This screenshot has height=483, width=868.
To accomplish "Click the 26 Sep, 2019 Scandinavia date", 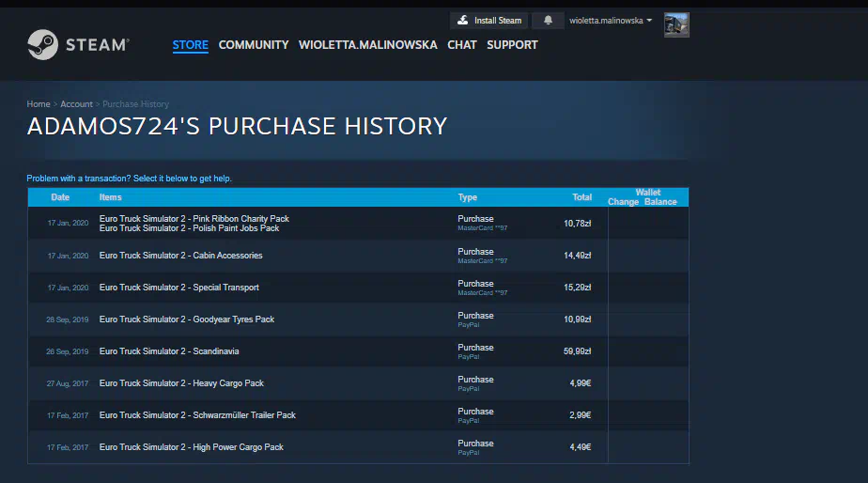I will (x=68, y=351).
